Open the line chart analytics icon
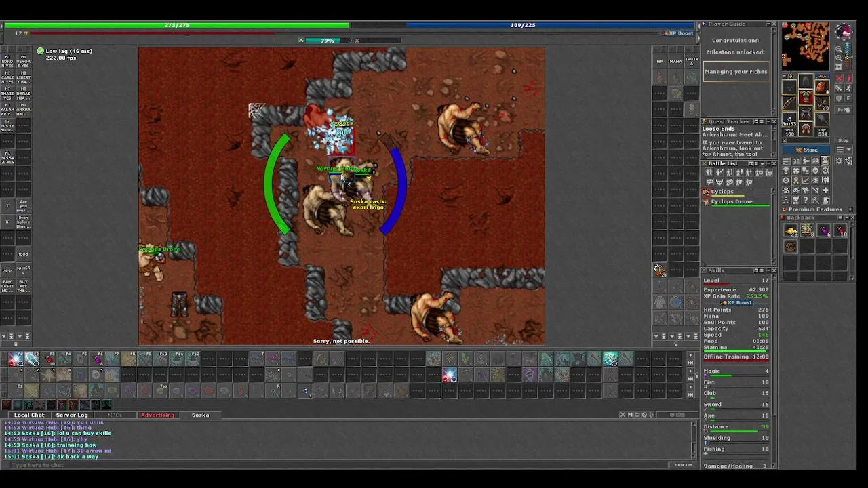 [806, 180]
